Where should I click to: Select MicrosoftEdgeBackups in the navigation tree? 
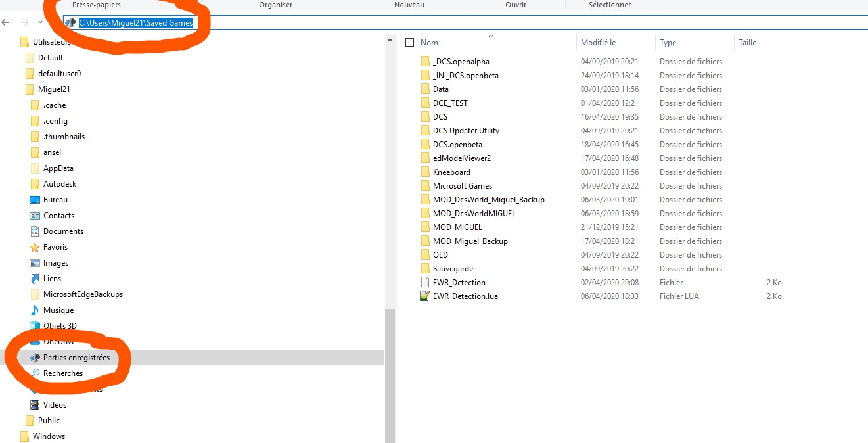tap(83, 294)
